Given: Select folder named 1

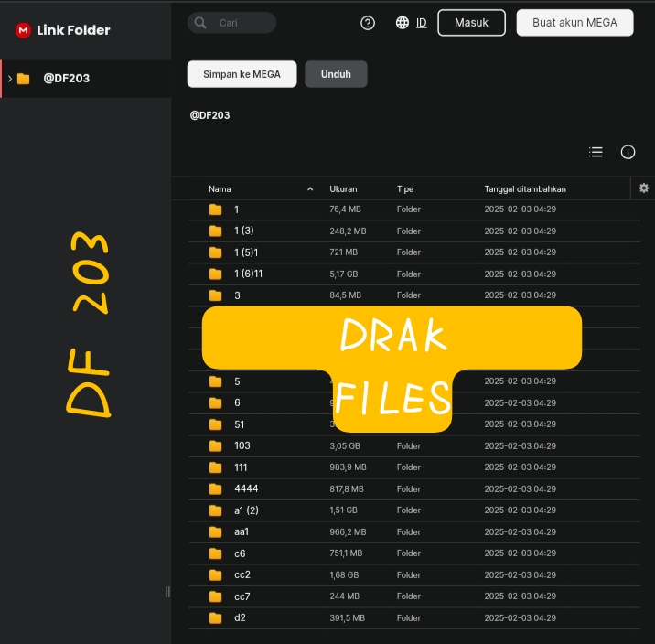Looking at the screenshot, I should tap(414, 209).
